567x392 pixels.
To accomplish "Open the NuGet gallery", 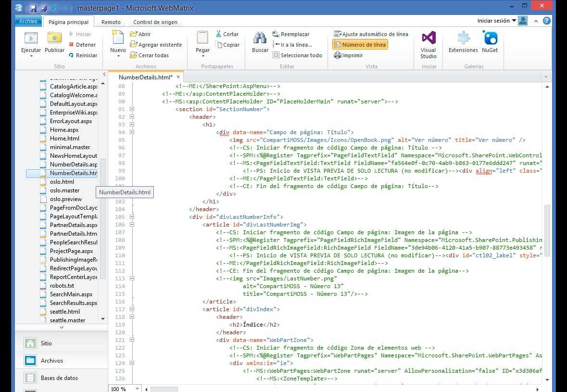I will pyautogui.click(x=490, y=42).
